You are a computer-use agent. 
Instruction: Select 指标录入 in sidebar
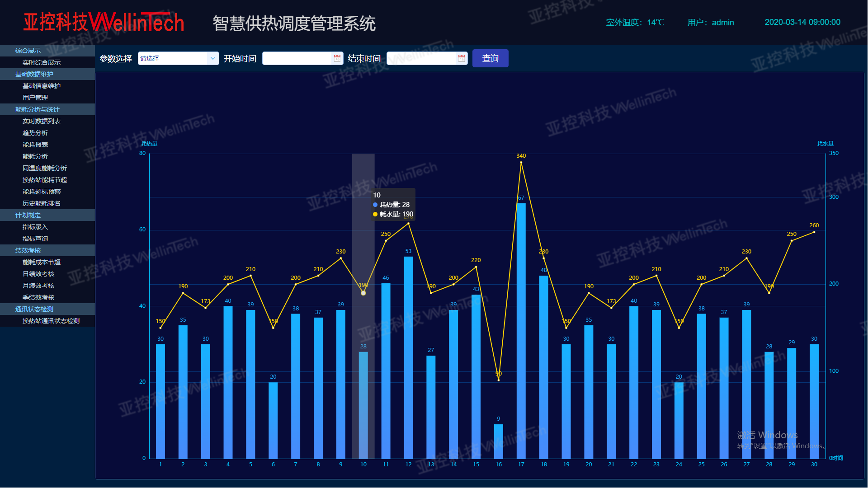click(x=47, y=227)
